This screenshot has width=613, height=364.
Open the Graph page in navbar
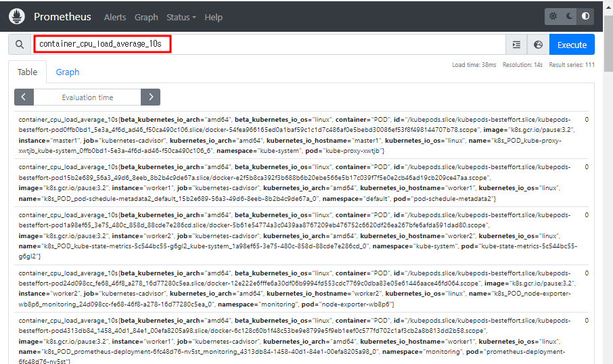click(146, 17)
